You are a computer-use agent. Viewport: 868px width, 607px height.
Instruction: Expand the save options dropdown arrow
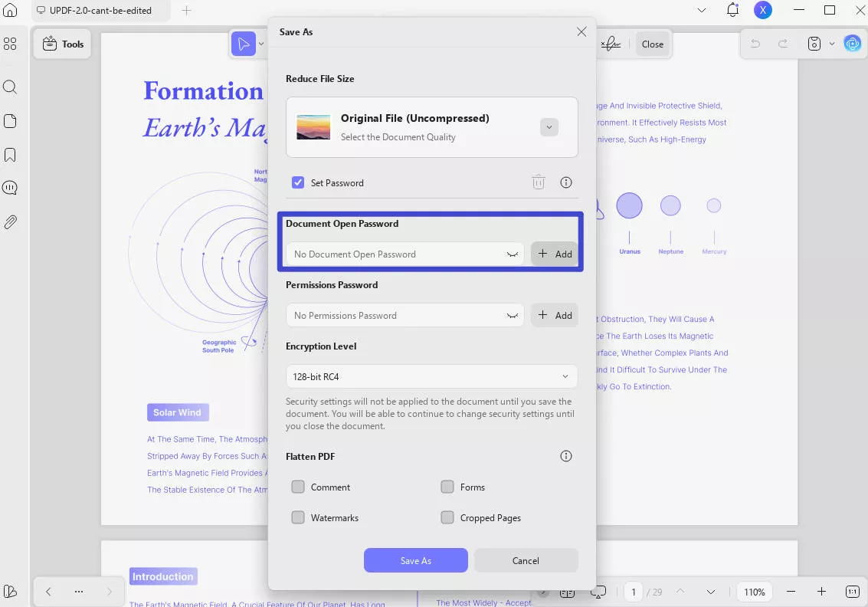831,44
